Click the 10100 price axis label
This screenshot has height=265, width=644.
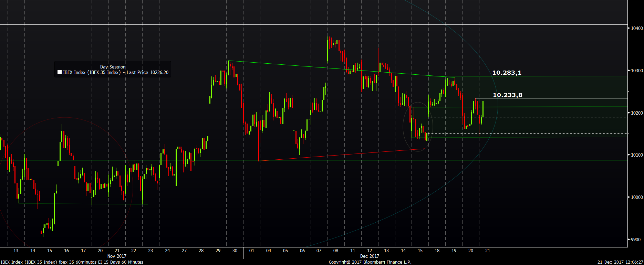pyautogui.click(x=637, y=155)
